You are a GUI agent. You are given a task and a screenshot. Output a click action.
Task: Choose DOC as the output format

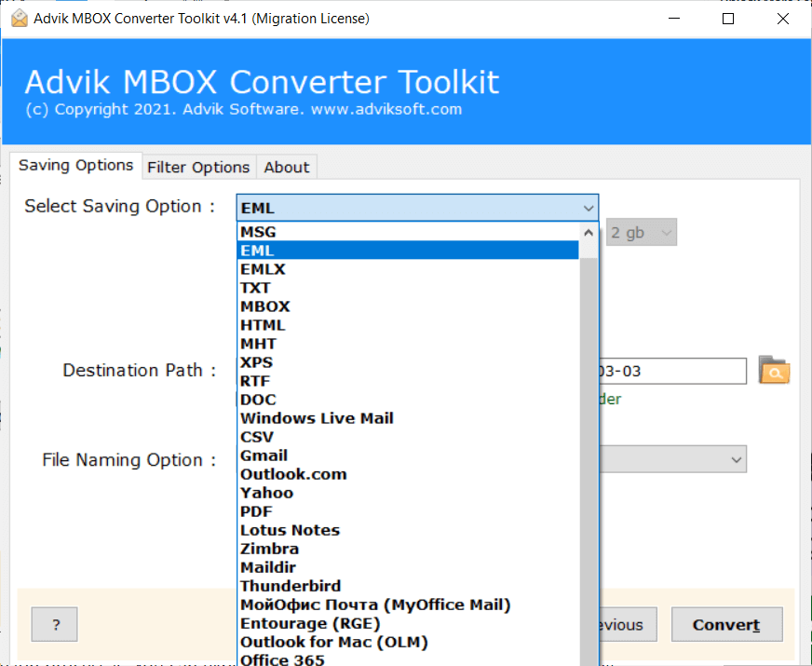(x=408, y=400)
